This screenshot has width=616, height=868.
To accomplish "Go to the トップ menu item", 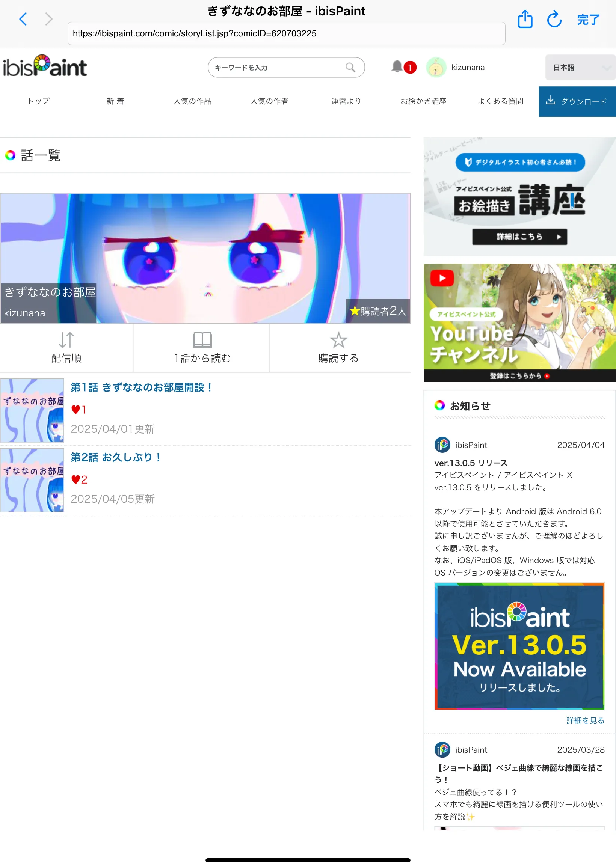I will tap(38, 101).
